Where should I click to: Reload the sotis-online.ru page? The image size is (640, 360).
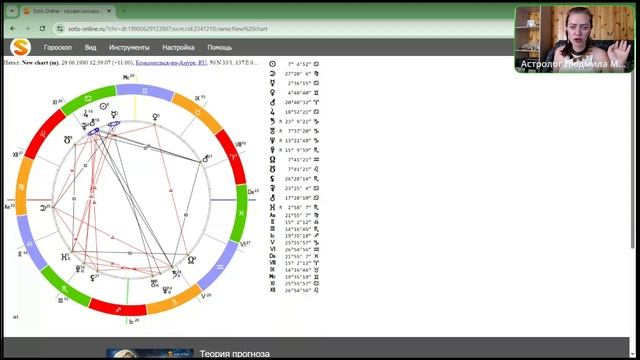coord(42,29)
